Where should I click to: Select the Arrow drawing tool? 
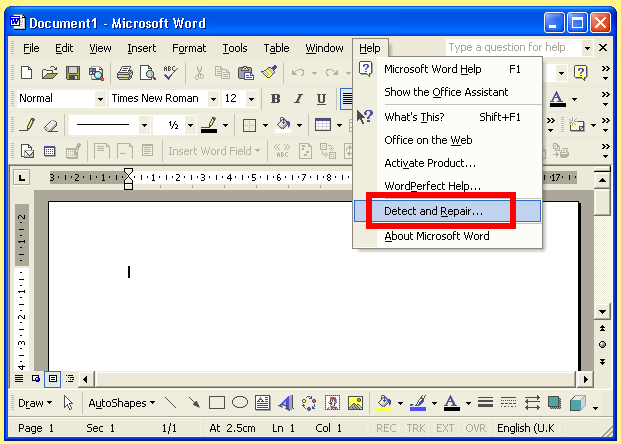(194, 403)
